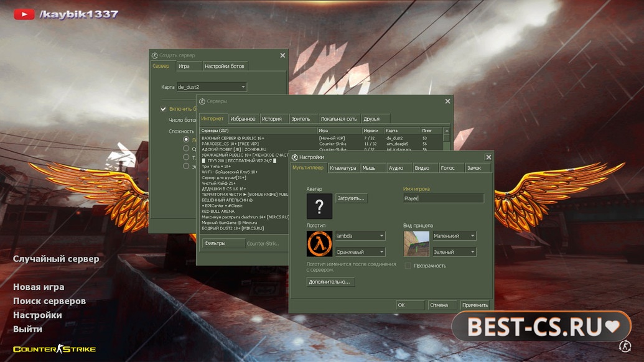Sort by the Карта column header
644x362 pixels.
403,131
